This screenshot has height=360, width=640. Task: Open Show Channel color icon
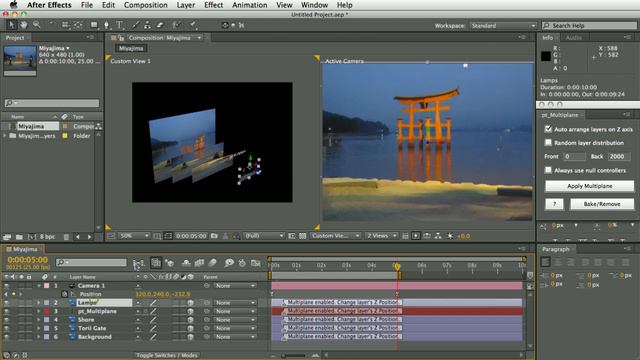236,236
